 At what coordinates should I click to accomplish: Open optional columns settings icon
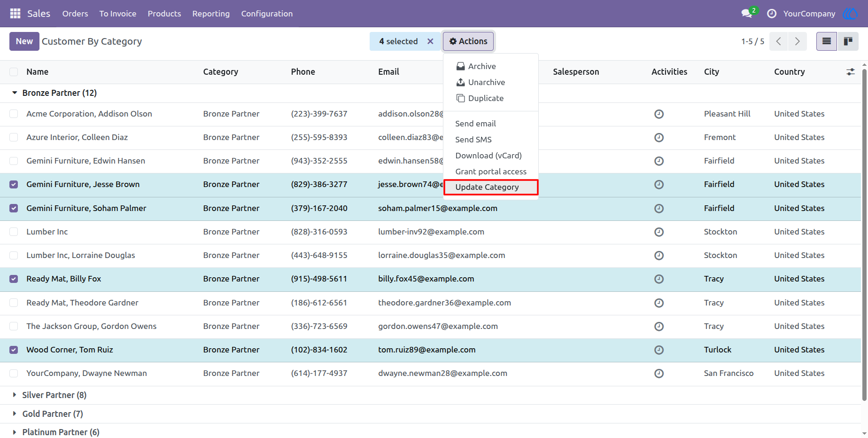coord(851,72)
